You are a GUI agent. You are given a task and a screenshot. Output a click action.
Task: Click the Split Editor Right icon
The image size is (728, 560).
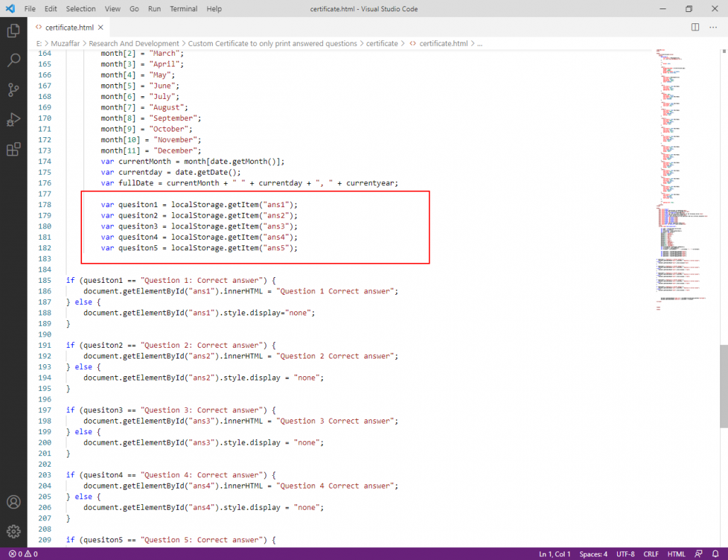click(695, 27)
